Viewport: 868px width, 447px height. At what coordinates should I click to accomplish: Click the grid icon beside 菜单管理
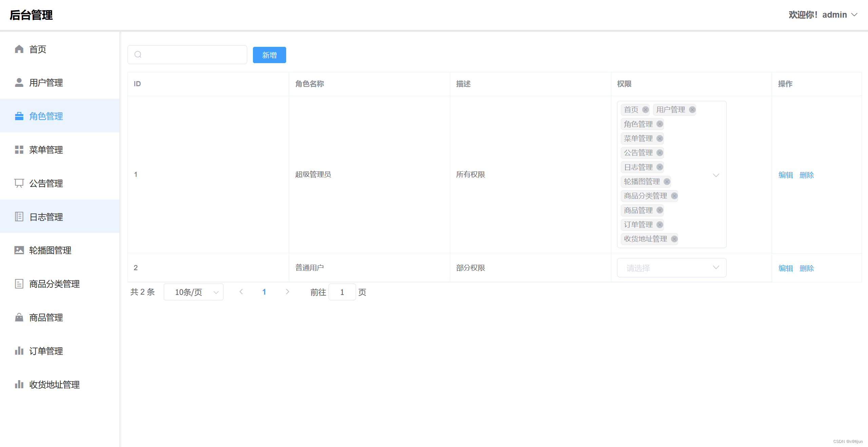19,150
